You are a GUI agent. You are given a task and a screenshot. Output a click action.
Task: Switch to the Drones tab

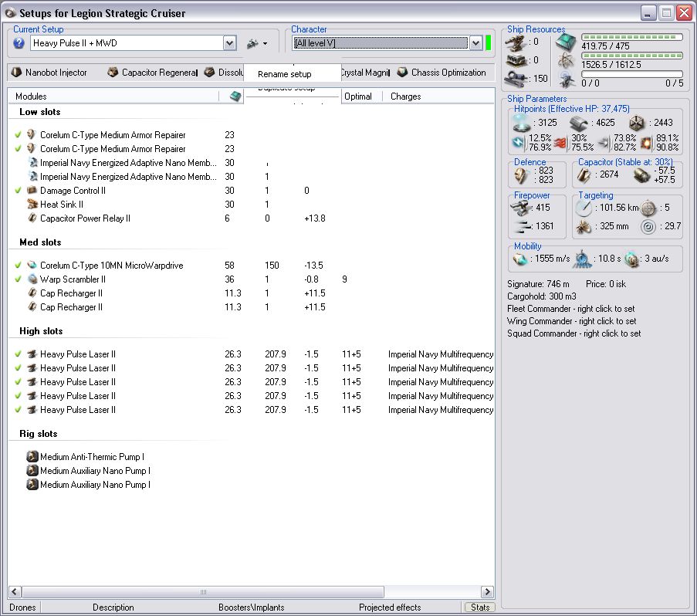[x=23, y=608]
